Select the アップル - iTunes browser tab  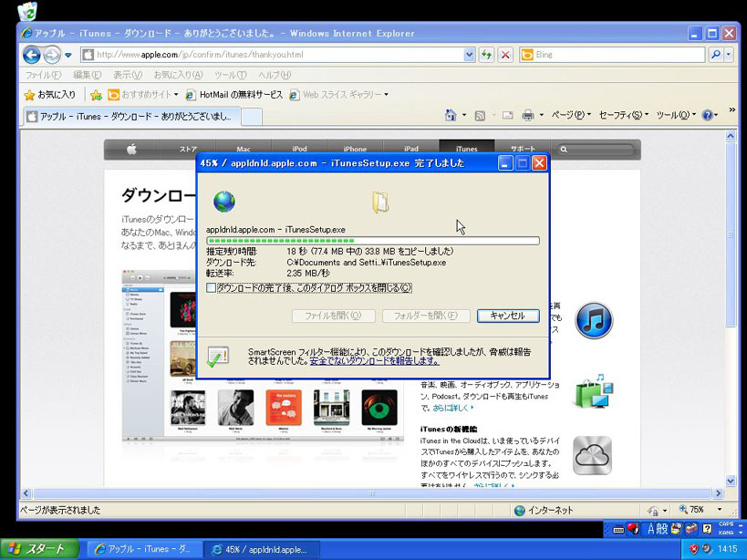coord(131,117)
